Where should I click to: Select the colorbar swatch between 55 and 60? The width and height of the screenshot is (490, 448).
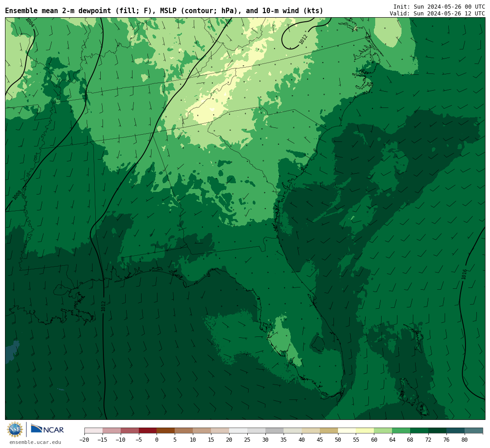365,431
